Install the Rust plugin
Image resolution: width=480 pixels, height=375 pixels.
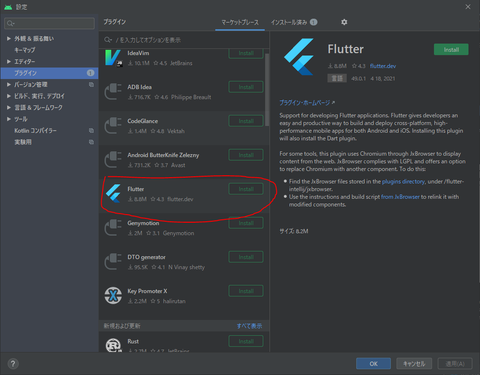click(246, 341)
